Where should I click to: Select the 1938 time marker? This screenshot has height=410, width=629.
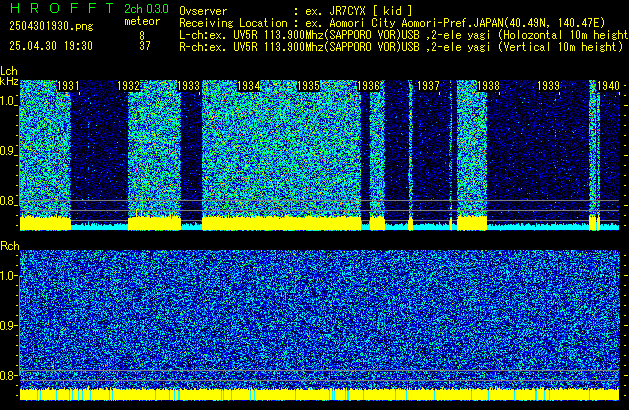(x=488, y=86)
